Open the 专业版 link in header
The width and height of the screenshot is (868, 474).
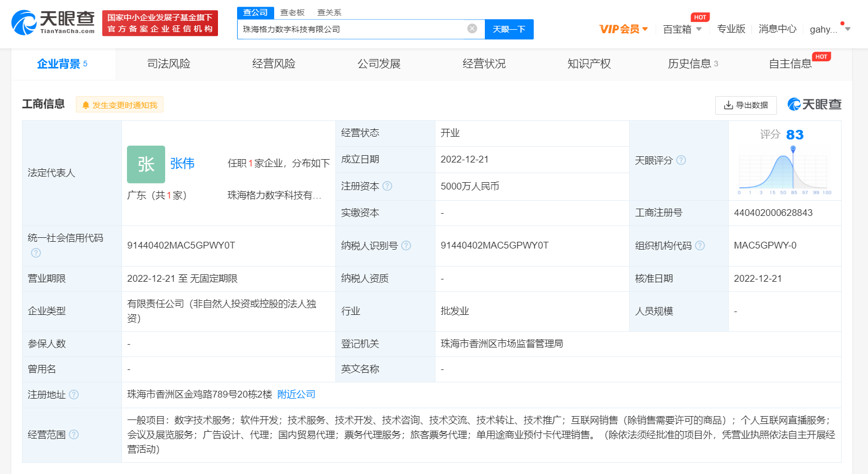731,29
